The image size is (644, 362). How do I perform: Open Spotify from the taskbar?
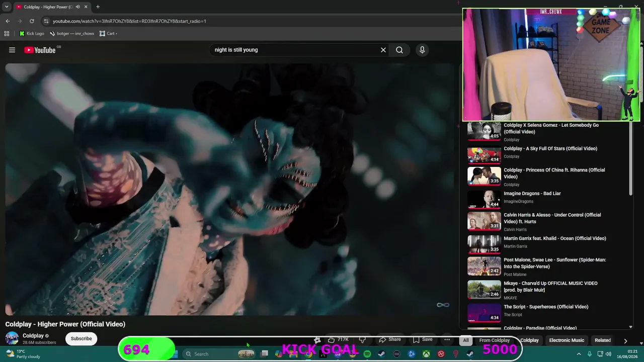(367, 354)
